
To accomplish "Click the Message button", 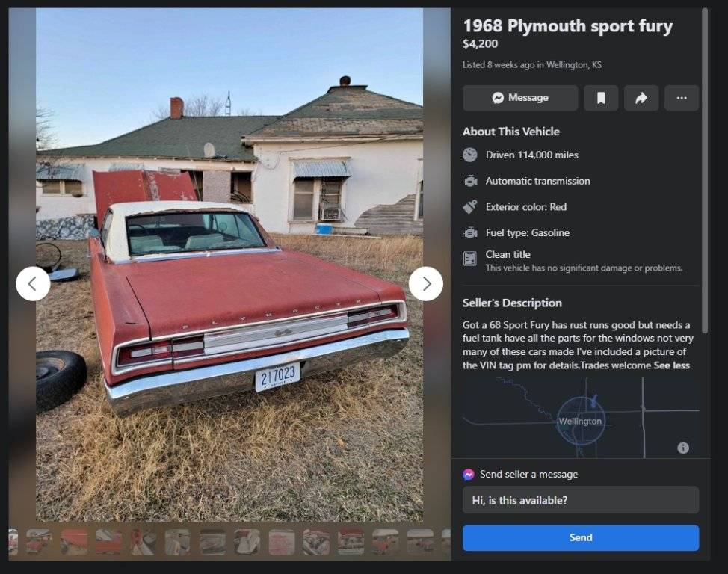I will tap(520, 98).
